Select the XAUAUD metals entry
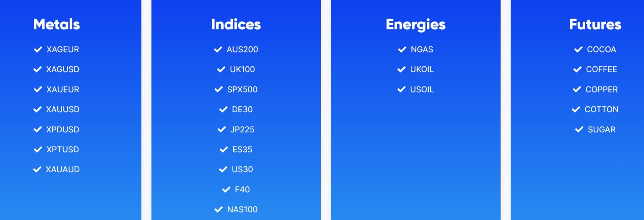 pyautogui.click(x=63, y=169)
